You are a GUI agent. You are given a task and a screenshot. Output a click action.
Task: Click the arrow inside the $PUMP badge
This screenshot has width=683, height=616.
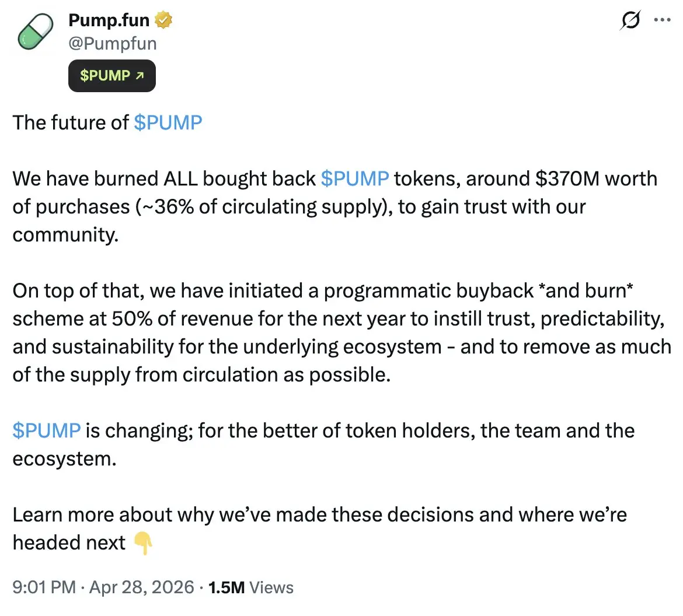coord(140,76)
